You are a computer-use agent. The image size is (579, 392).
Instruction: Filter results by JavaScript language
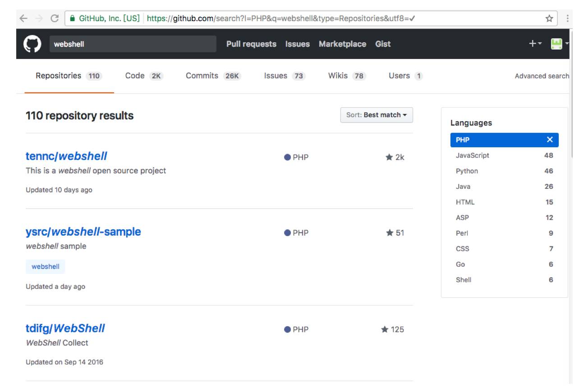[504, 155]
